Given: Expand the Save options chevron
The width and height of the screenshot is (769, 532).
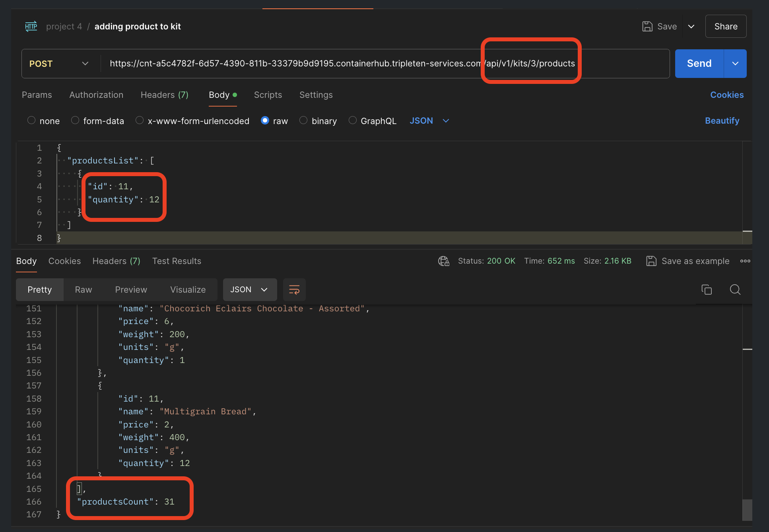Looking at the screenshot, I should [691, 26].
